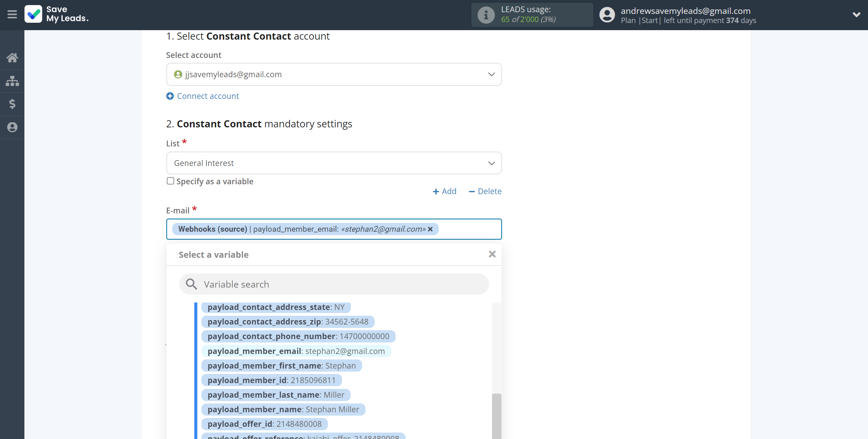This screenshot has height=439, width=868.
Task: Click the LEADS usage info icon
Action: 486,15
